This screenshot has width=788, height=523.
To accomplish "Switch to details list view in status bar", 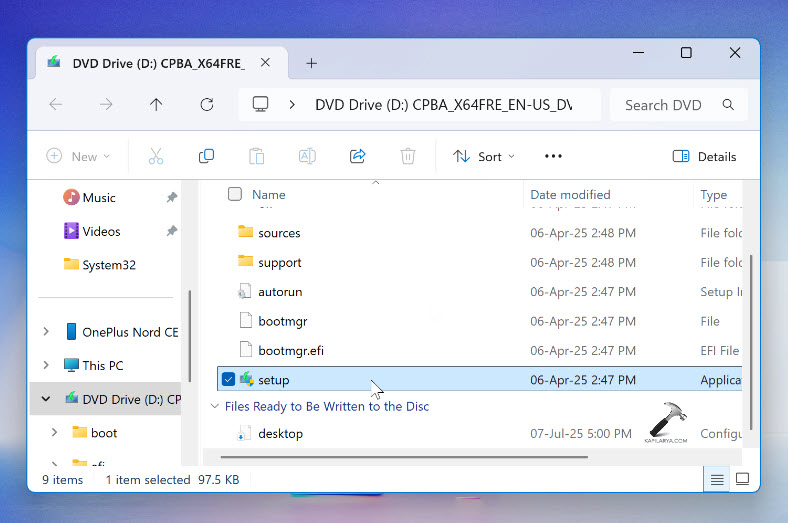I will pyautogui.click(x=717, y=480).
